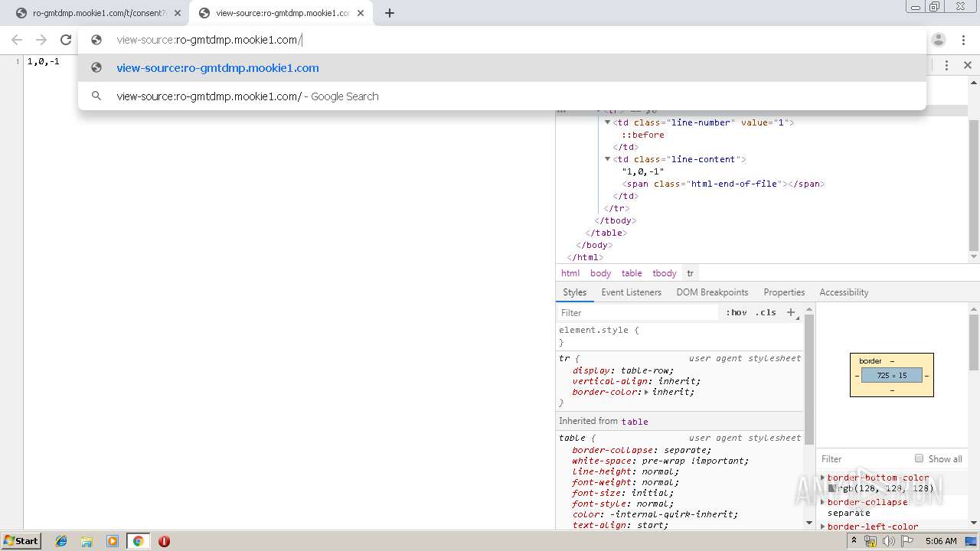Click white-space: pre-wrap declaration
Screen dimensions: 980x551
pyautogui.click(x=660, y=461)
